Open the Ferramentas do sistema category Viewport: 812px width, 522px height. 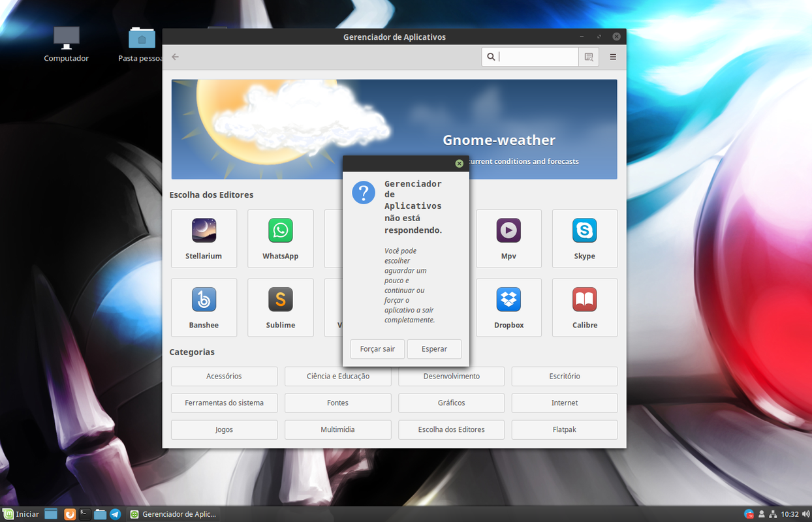tap(224, 403)
